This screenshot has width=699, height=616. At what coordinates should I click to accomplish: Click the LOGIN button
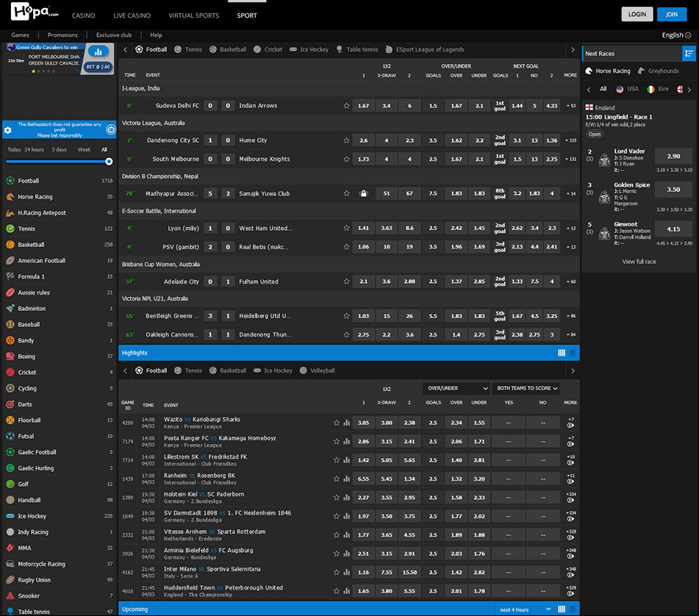pos(637,14)
